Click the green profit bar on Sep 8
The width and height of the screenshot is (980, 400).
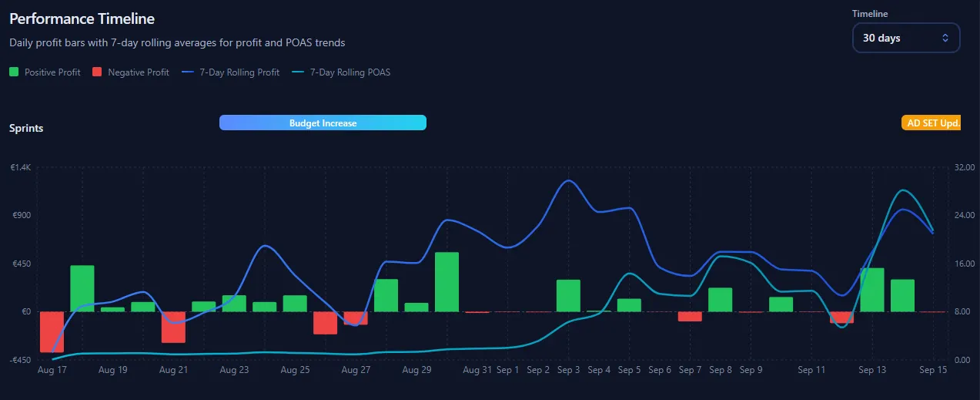coord(720,299)
